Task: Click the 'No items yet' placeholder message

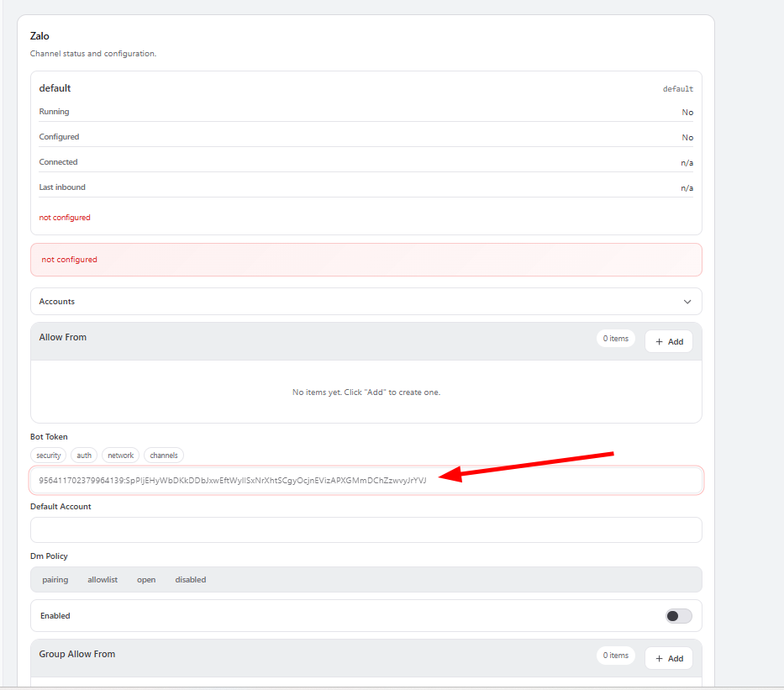Action: click(x=366, y=392)
